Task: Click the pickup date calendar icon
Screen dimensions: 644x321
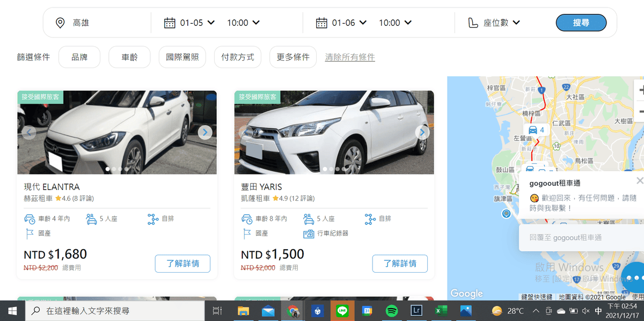Action: click(x=170, y=23)
